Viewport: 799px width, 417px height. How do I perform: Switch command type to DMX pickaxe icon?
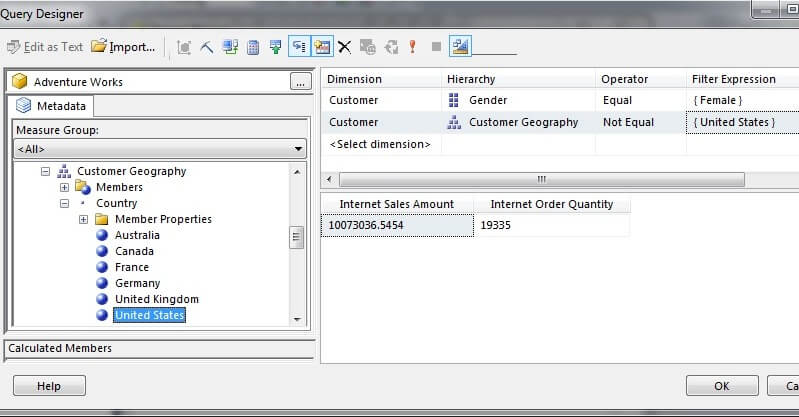point(206,47)
